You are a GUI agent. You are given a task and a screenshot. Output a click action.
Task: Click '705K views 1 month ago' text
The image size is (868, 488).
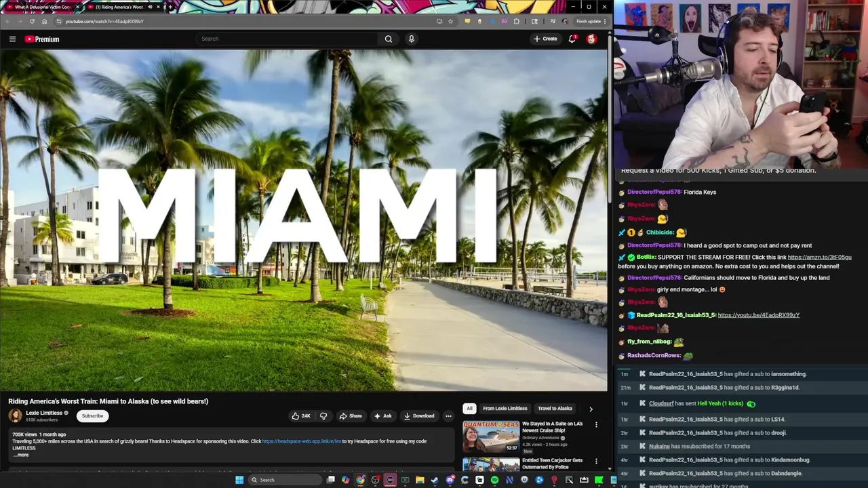click(39, 434)
